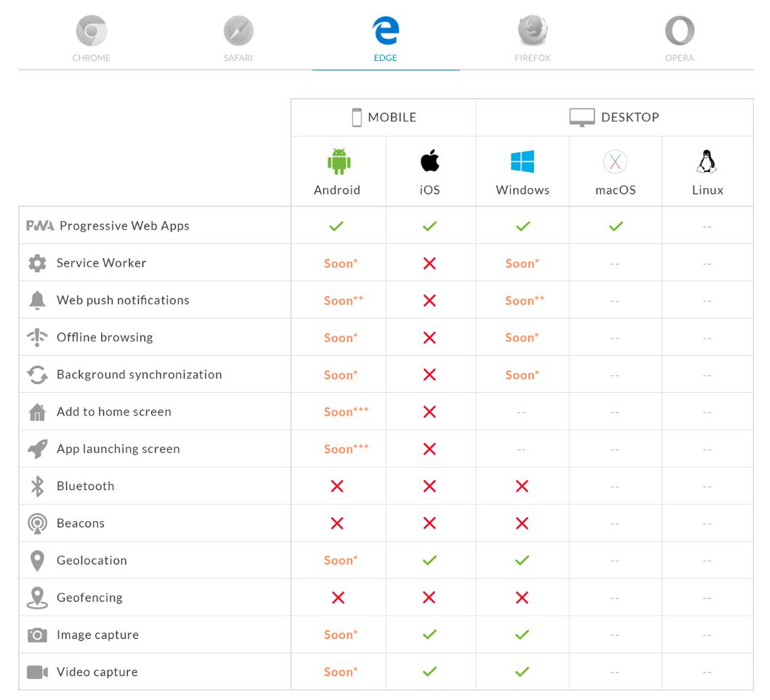Click the Safari compass icon
The image size is (770, 700).
(239, 30)
